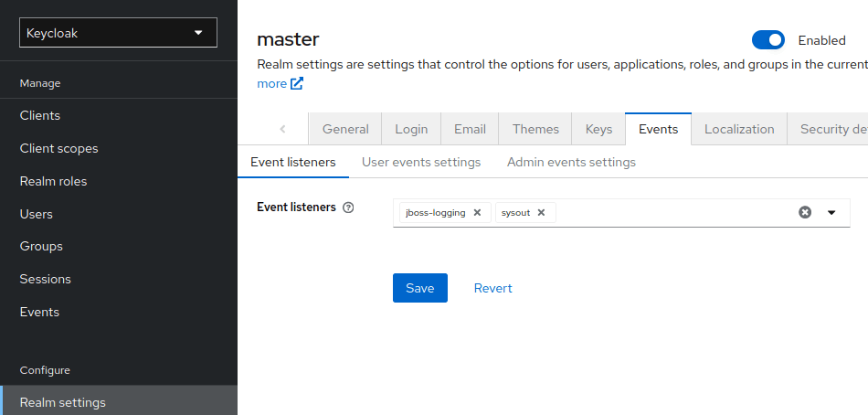Screen dimensions: 868x415
Task: Open the Security defenses tab
Action: pyautogui.click(x=828, y=129)
